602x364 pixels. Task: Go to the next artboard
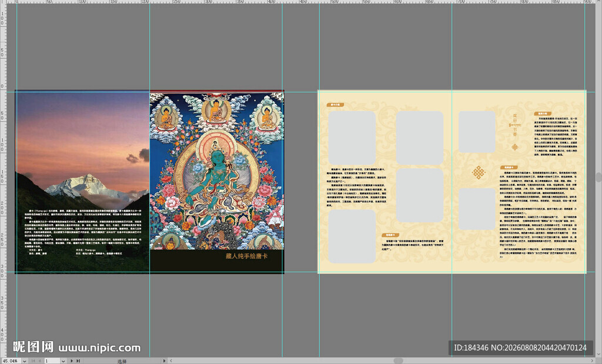pos(71,361)
